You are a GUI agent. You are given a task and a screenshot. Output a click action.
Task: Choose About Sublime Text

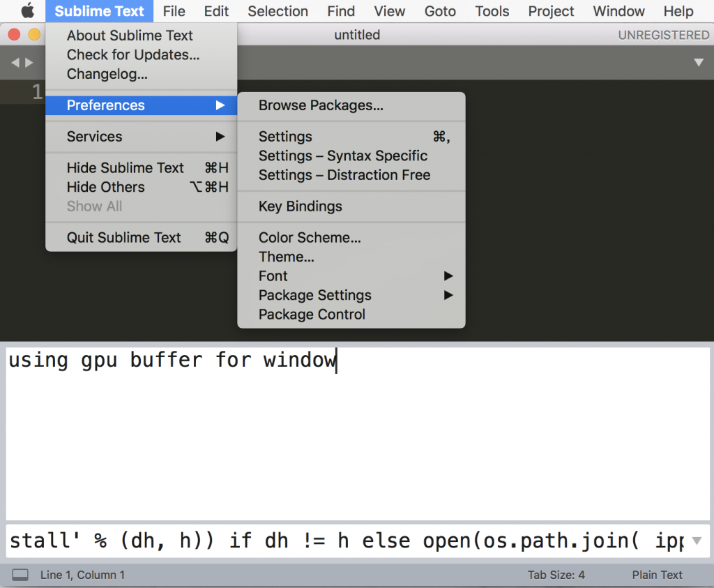(141, 36)
